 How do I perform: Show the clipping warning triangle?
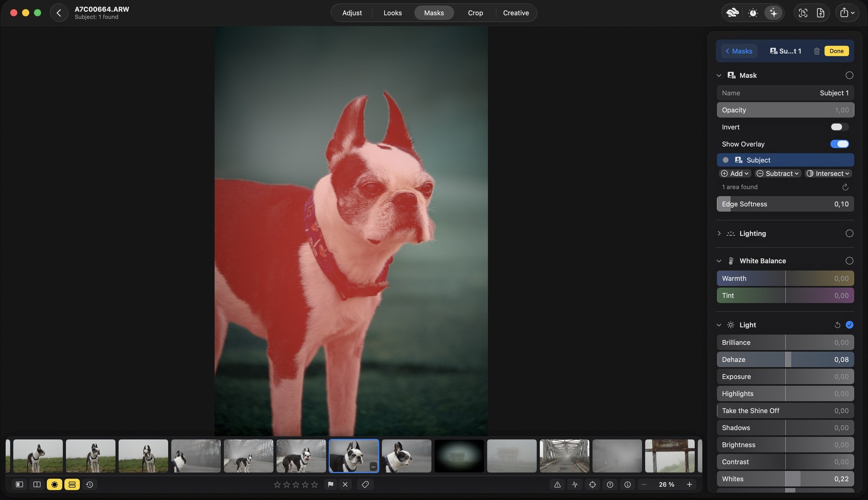(557, 485)
